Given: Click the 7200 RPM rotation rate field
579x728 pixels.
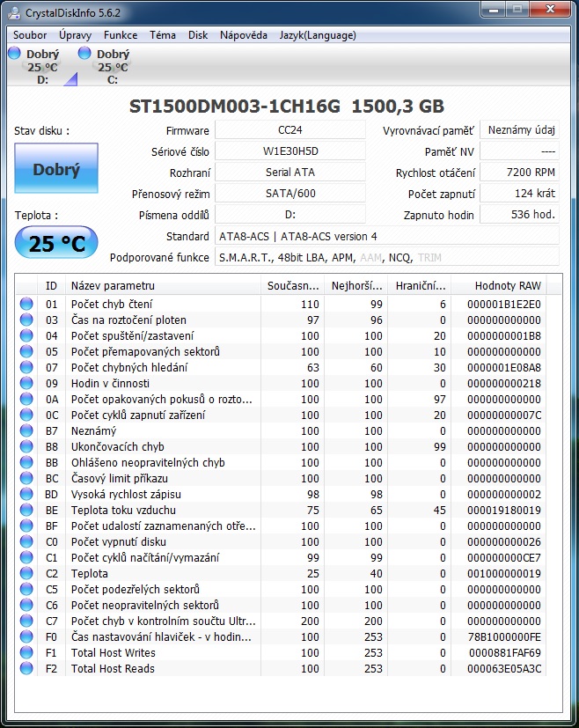Looking at the screenshot, I should tap(519, 173).
